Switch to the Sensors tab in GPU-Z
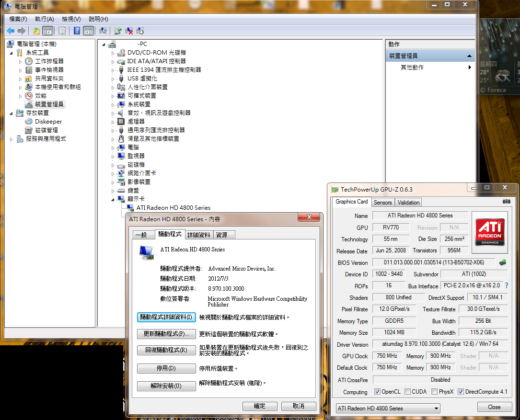The width and height of the screenshot is (520, 420). pos(383,202)
